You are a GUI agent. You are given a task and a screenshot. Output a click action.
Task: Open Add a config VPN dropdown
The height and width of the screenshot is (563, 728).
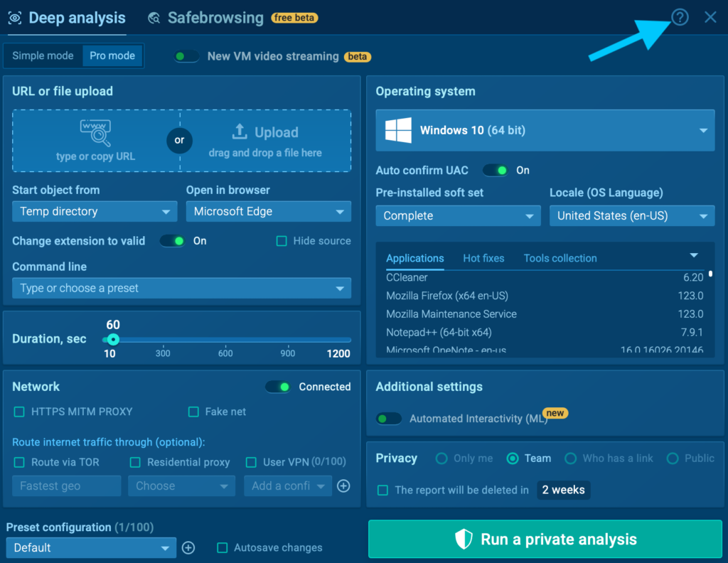[288, 486]
